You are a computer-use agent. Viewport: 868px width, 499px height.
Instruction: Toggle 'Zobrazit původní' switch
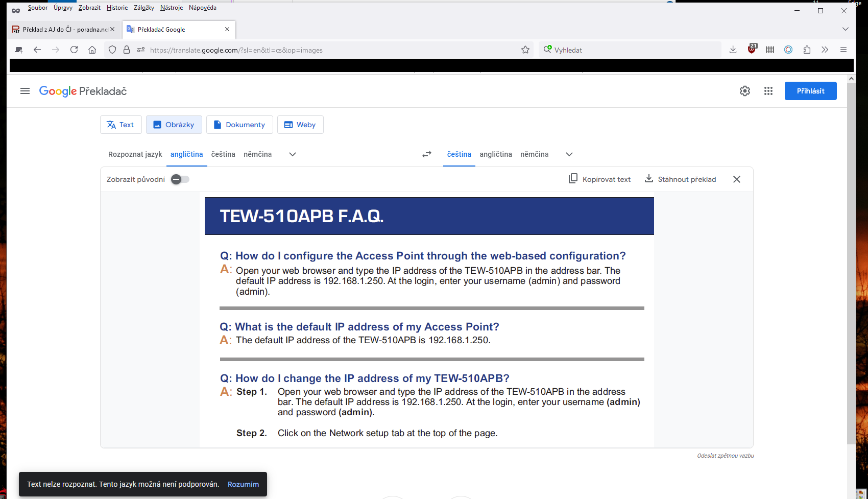[180, 179]
